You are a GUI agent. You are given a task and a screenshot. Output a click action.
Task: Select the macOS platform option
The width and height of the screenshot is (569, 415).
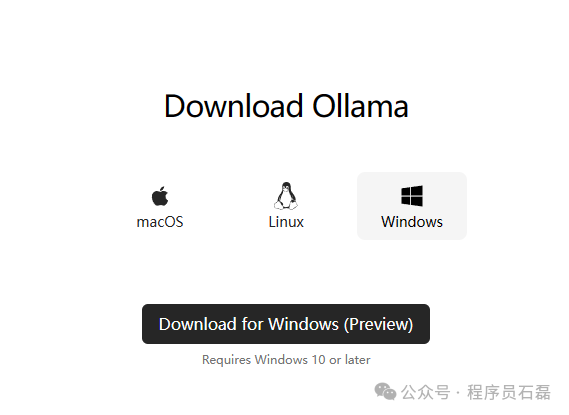(x=160, y=206)
